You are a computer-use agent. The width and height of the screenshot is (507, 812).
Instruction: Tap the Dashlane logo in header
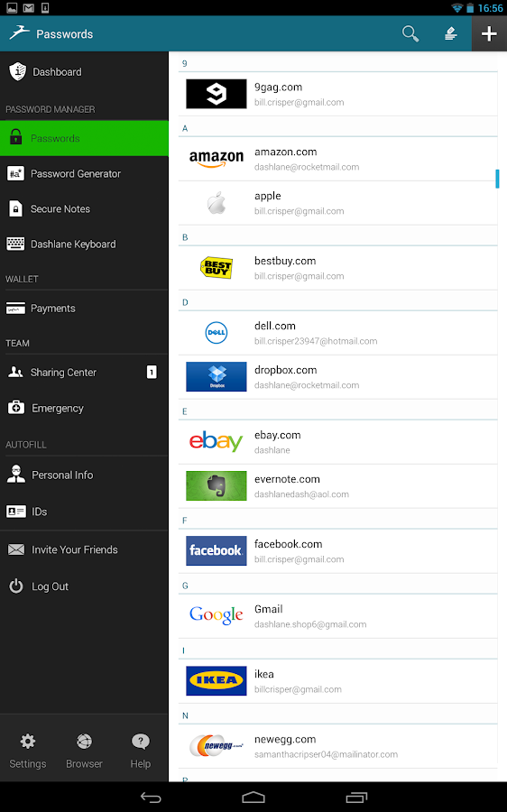coord(19,32)
